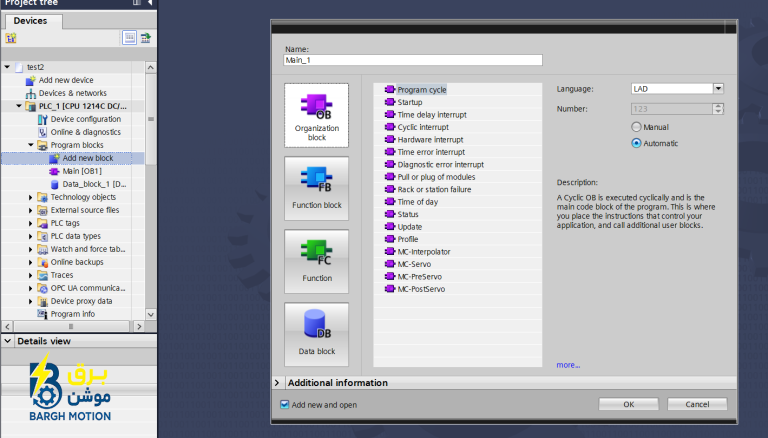
Task: Toggle the Add new and open checkbox
Action: tap(285, 405)
